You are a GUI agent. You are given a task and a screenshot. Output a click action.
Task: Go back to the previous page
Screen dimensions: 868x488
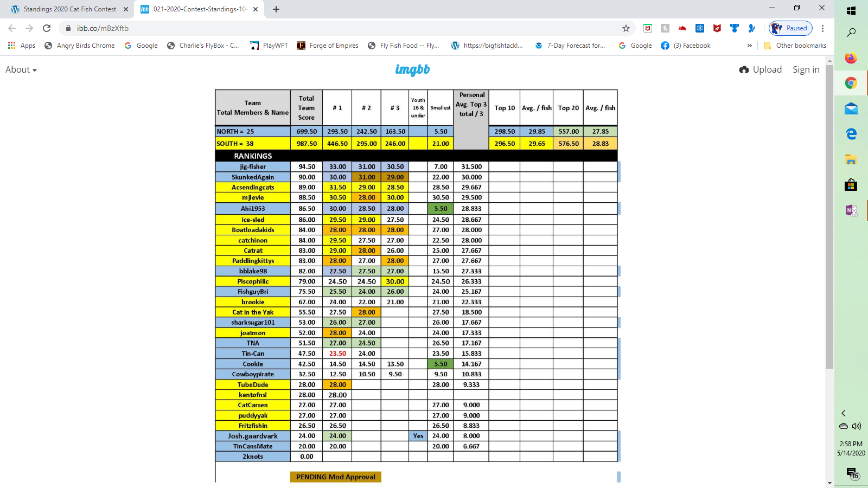[x=12, y=28]
